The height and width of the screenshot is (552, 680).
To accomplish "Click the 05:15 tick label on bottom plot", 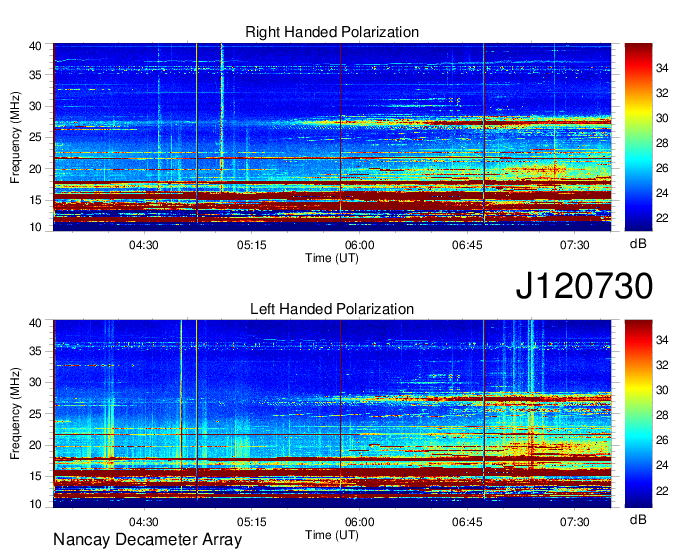I will pos(252,522).
